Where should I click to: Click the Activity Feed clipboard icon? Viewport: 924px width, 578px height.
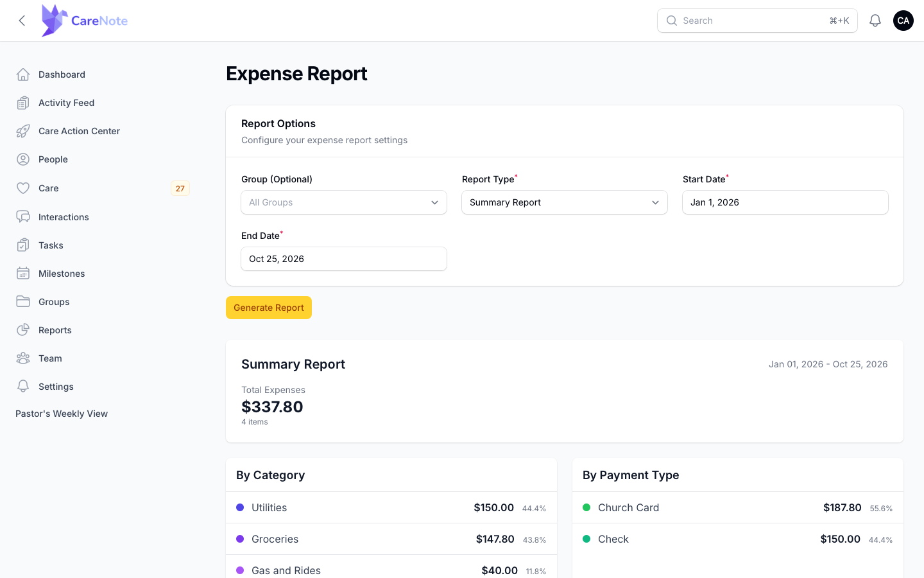click(23, 103)
